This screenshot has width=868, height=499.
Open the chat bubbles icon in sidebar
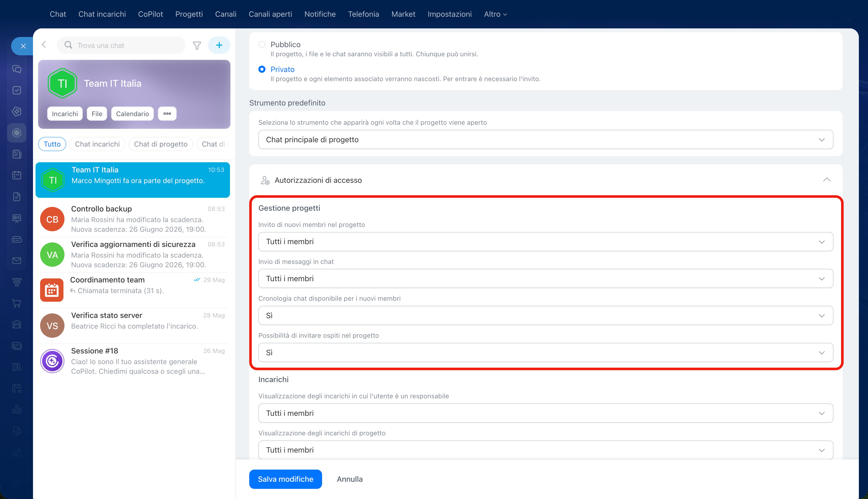[17, 69]
